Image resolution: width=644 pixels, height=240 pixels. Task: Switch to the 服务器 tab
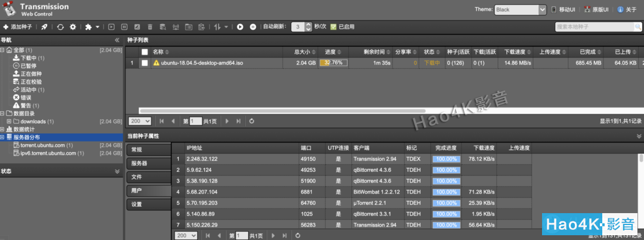(148, 163)
